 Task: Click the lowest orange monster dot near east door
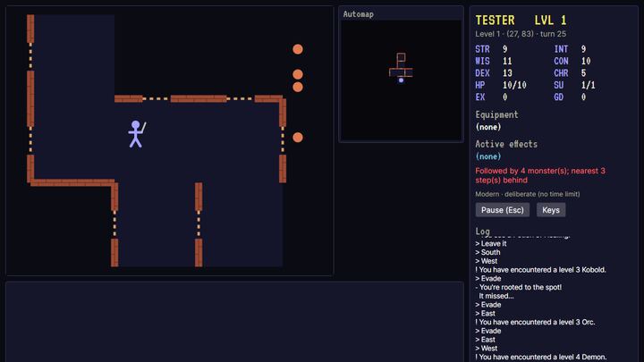click(298, 138)
